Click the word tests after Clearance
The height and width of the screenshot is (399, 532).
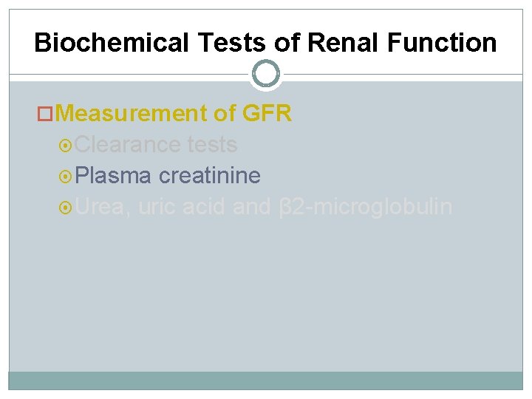[x=212, y=144]
